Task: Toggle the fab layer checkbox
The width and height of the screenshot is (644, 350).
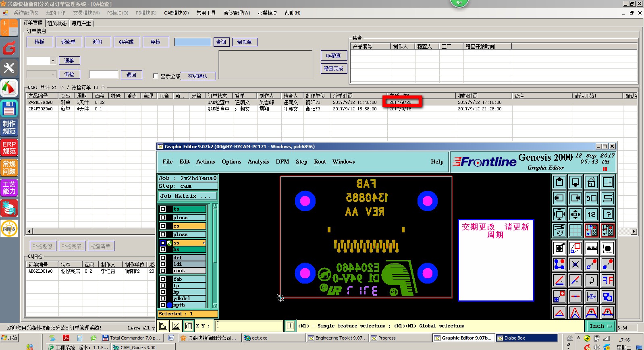Action: (163, 279)
